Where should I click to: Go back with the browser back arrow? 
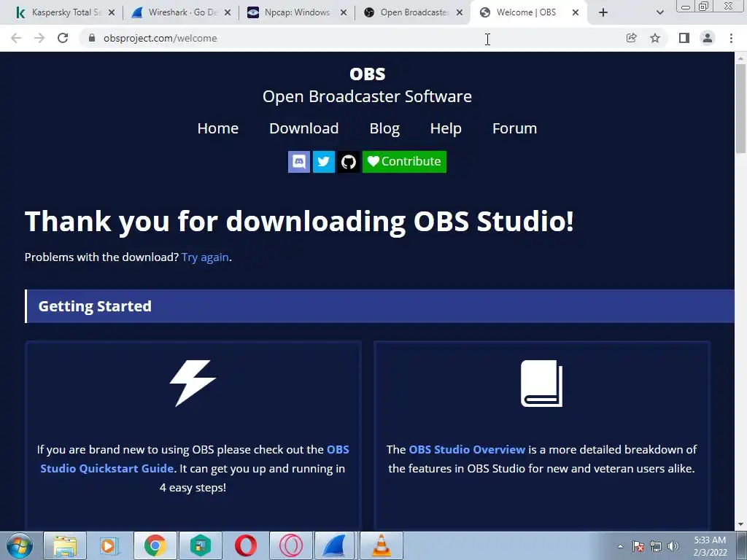coord(16,38)
